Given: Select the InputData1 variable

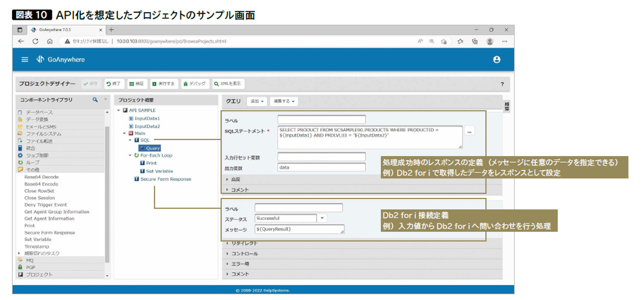Looking at the screenshot, I should pyautogui.click(x=147, y=119).
